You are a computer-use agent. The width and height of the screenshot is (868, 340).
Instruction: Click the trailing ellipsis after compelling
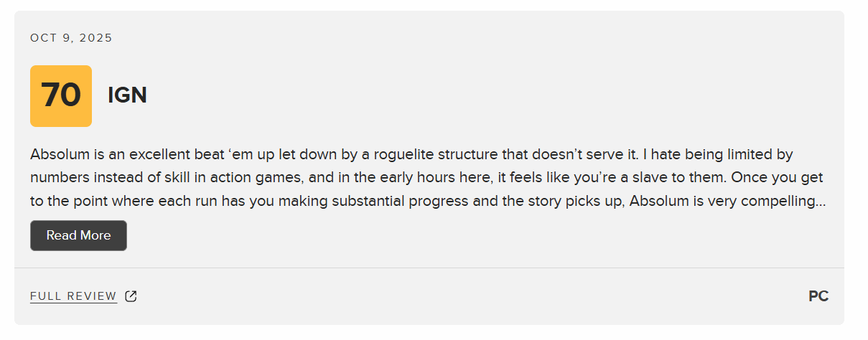[821, 202]
